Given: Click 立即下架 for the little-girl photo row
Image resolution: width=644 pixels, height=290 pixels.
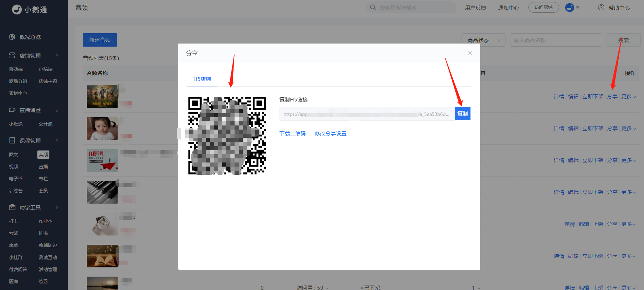Looking at the screenshot, I should 593,129.
